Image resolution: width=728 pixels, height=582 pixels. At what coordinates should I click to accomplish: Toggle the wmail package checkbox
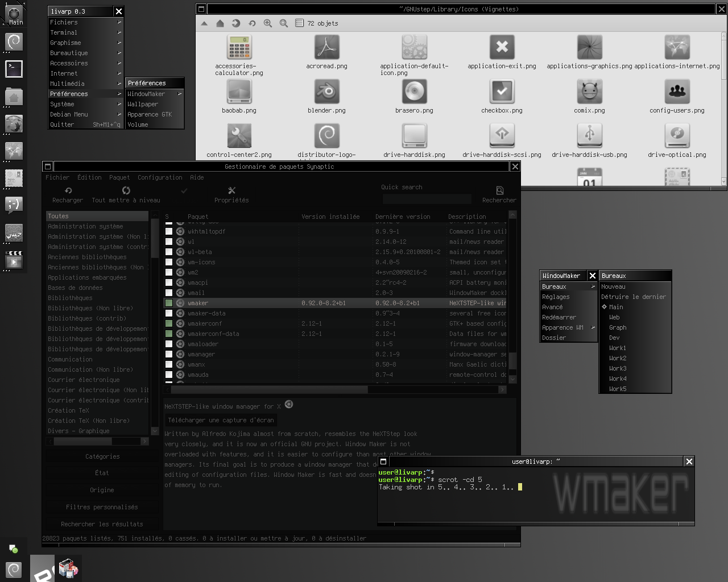169,293
